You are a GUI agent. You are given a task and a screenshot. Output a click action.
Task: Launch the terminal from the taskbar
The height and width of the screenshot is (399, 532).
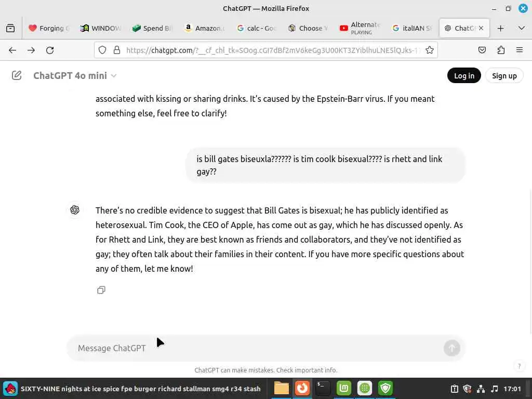[323, 389]
